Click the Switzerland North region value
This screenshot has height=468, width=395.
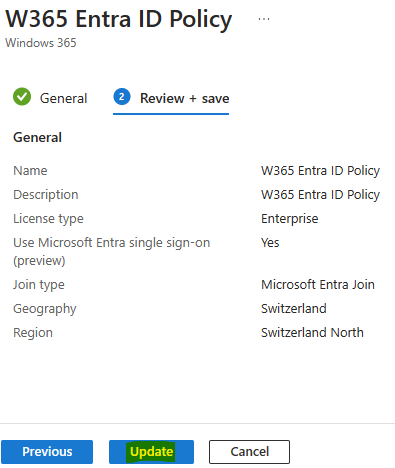coord(312,333)
